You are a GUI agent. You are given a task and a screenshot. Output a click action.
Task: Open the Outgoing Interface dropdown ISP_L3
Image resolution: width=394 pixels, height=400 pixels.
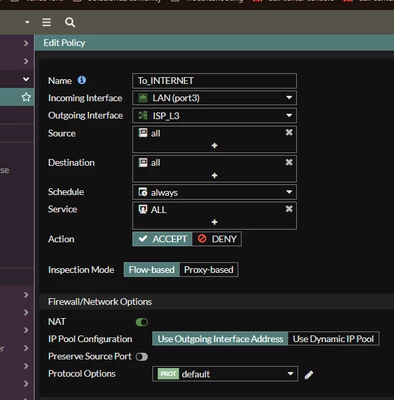coord(214,116)
